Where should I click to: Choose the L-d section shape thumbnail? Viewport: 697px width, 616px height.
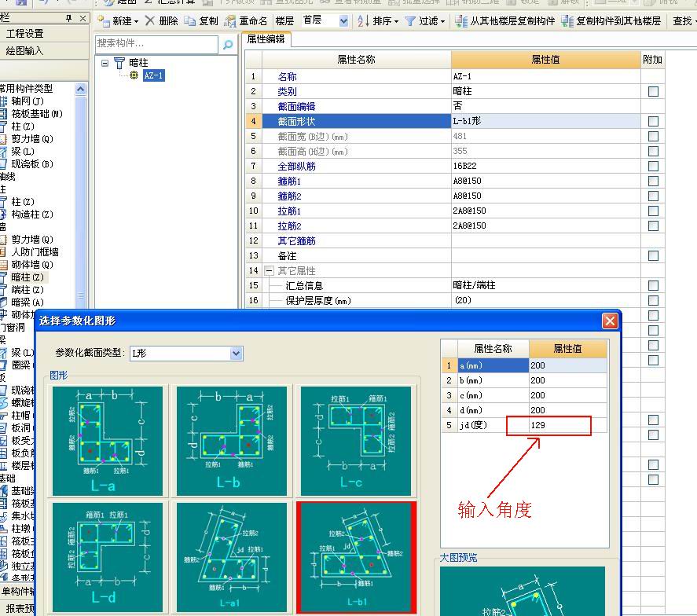(x=107, y=557)
